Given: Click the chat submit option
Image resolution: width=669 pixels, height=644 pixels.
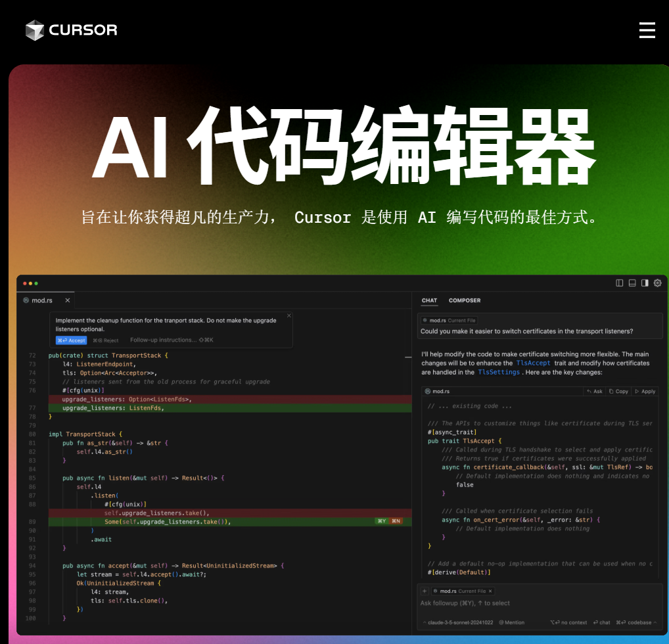Looking at the screenshot, I should pos(601,623).
